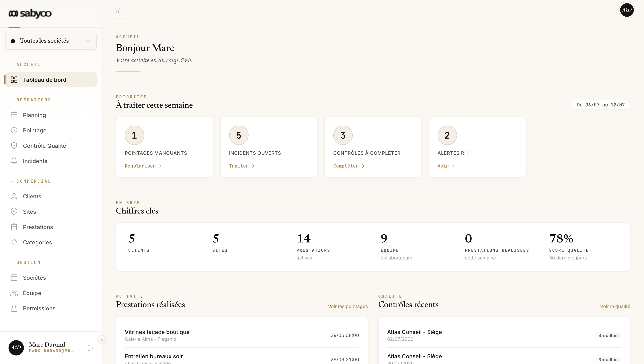This screenshot has width=644, height=364.
Task: Select Tableau de bord in the sidebar
Action: pyautogui.click(x=51, y=80)
